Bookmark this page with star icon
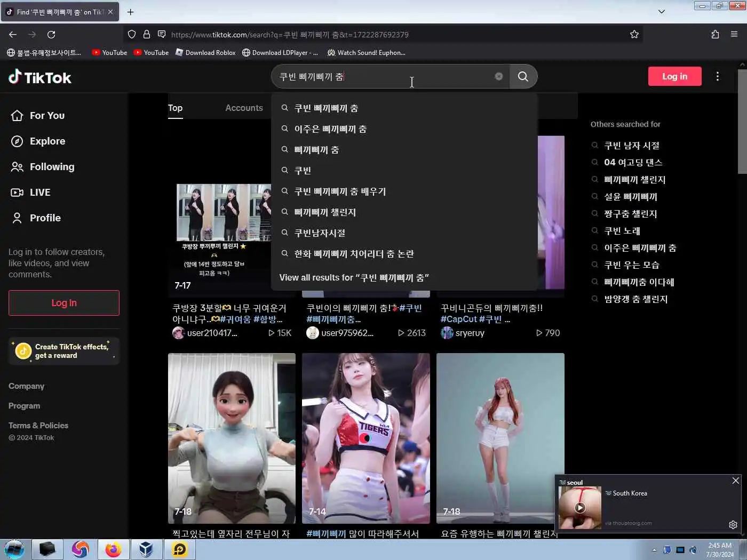 point(634,34)
